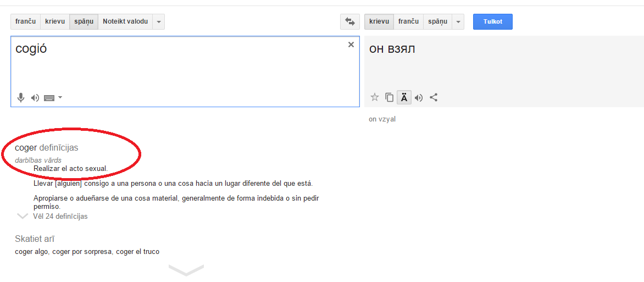This screenshot has width=644, height=282.
Task: Share the translation
Action: 434,97
